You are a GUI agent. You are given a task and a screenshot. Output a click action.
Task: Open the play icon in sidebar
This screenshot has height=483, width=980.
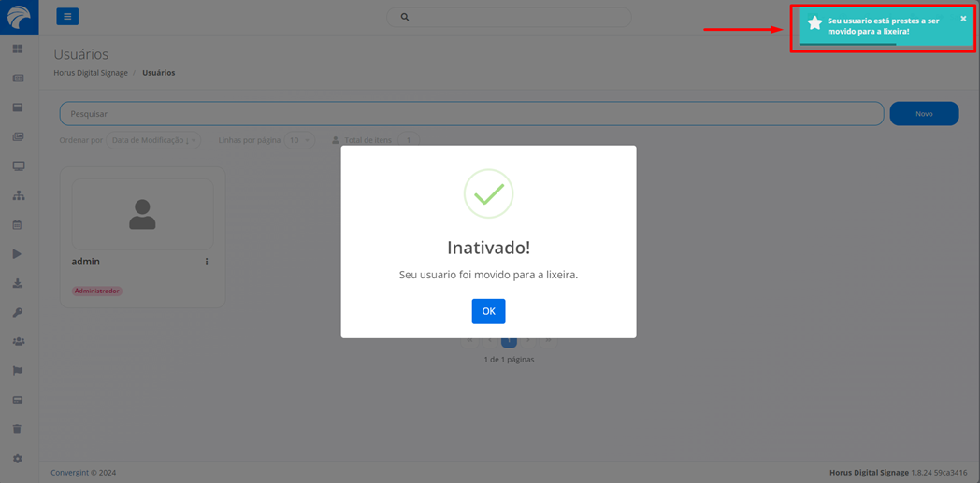tap(18, 253)
